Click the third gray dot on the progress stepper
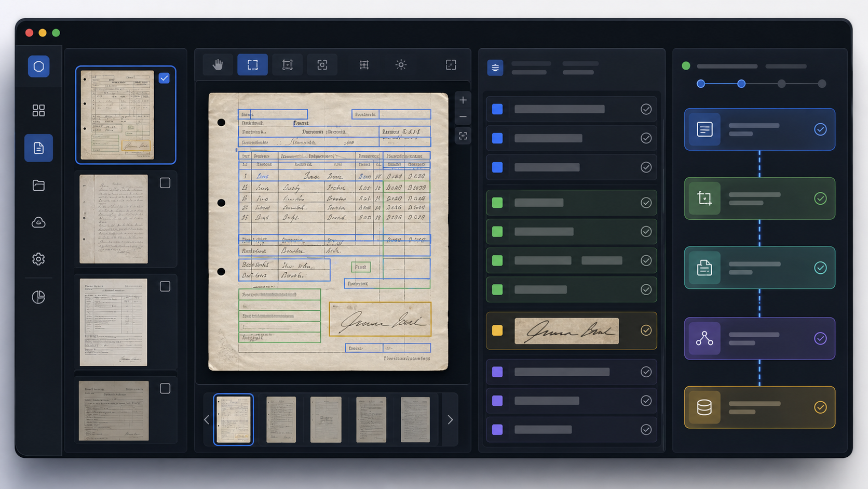The height and width of the screenshot is (489, 868). tap(782, 84)
